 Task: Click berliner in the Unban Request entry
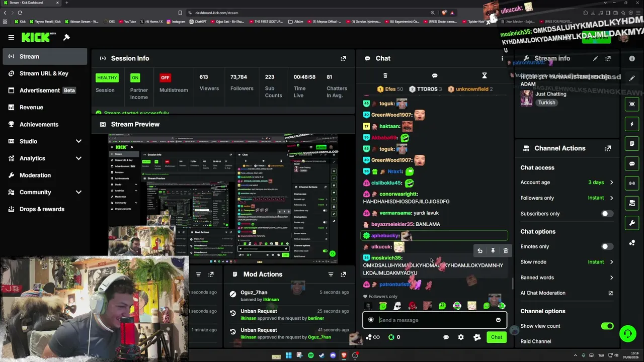coord(316,318)
